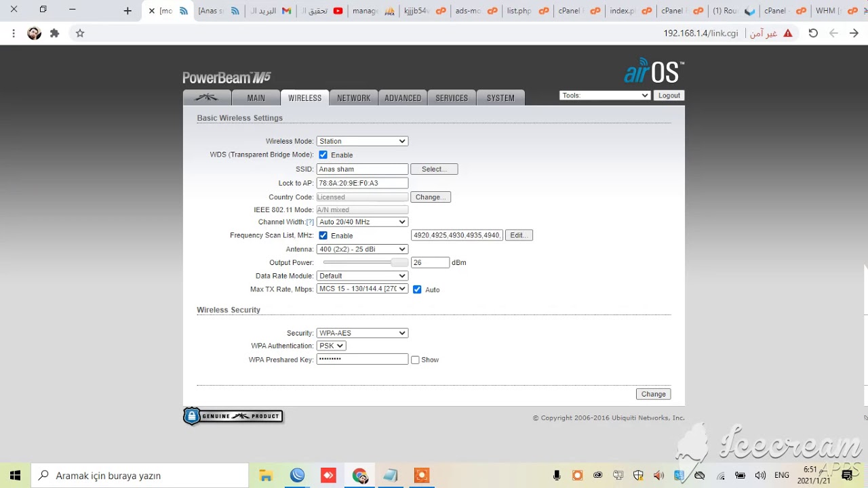Screen dimensions: 868x488
Task: Open the browser three-dot menu
Action: 14,33
